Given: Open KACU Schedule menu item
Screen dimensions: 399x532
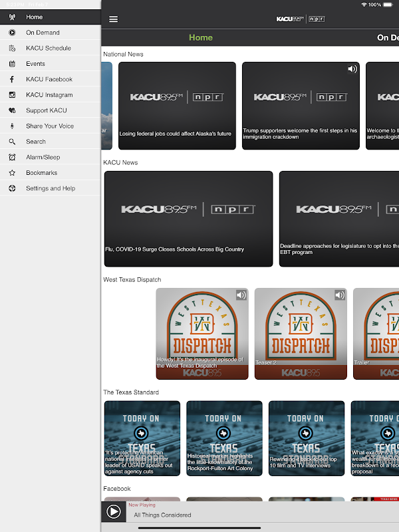Looking at the screenshot, I should tap(51, 48).
